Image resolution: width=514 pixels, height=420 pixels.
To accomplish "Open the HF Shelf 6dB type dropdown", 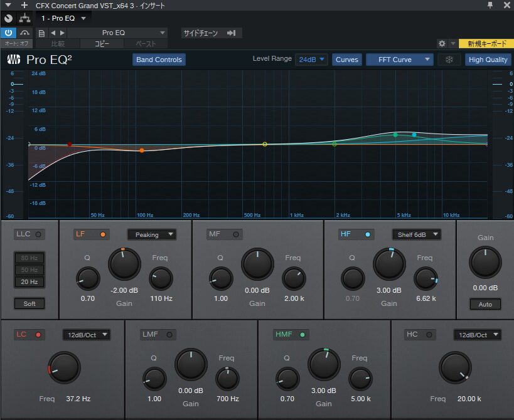I will pos(416,234).
